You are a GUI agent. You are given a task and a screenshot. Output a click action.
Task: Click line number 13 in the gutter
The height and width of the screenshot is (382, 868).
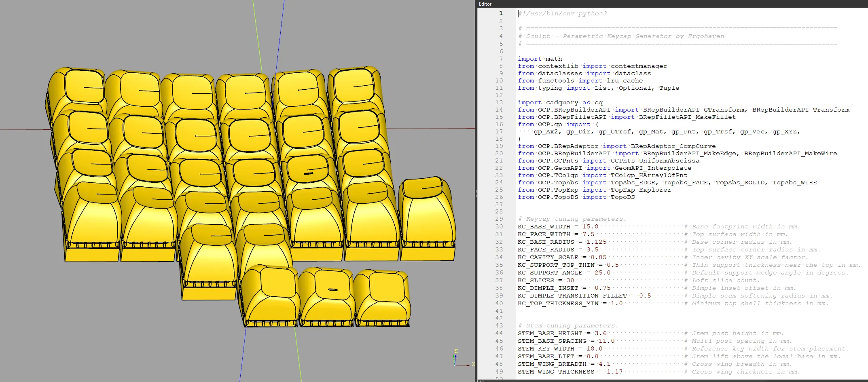[499, 103]
